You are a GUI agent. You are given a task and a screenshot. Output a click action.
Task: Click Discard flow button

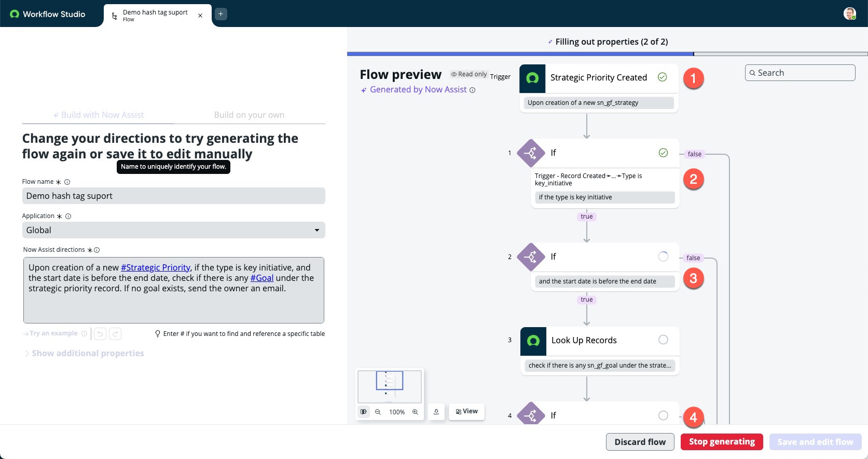640,442
